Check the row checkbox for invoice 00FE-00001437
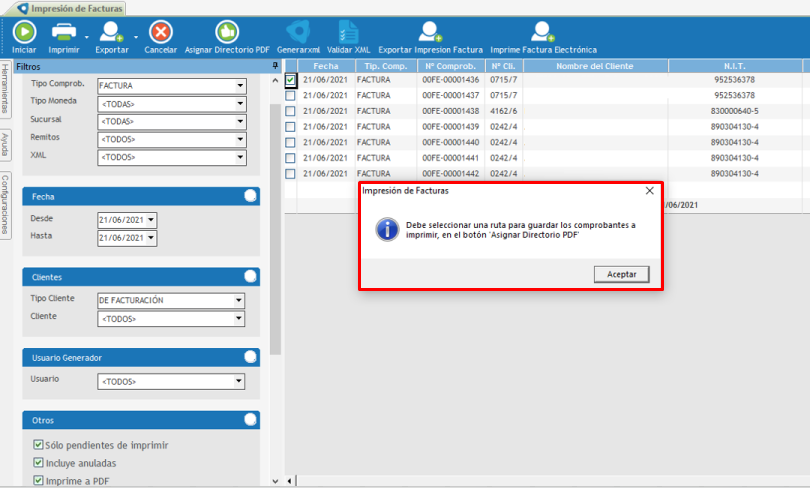810x488 pixels. [x=290, y=95]
